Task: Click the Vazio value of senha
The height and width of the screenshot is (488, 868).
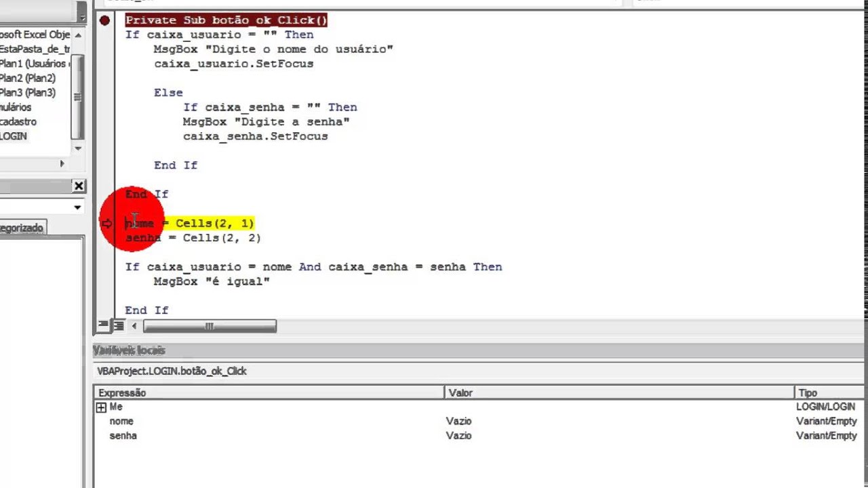Action: (458, 436)
